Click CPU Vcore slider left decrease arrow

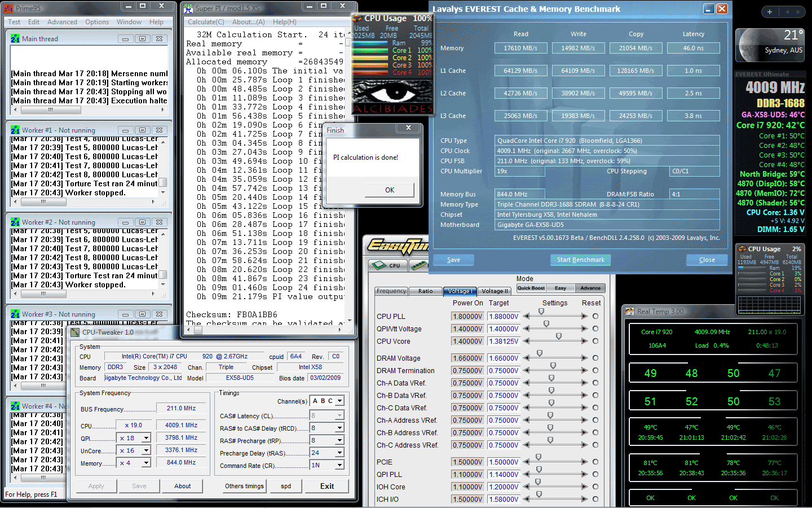[526, 341]
